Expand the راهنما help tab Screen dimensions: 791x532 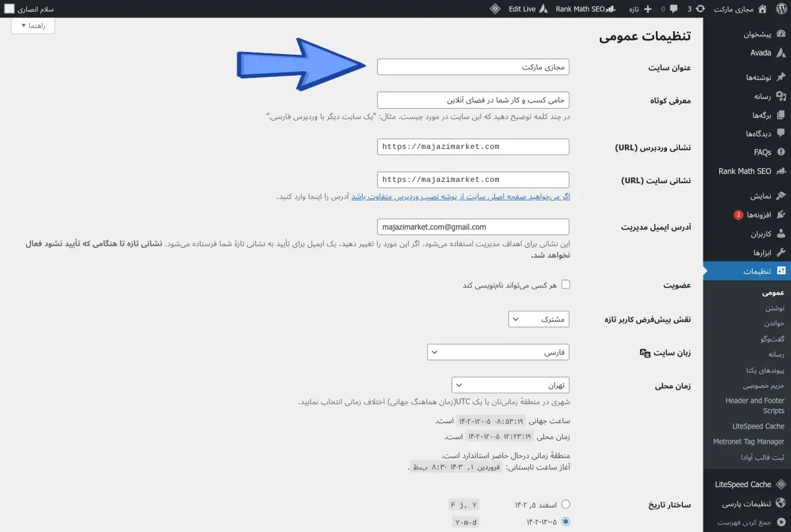tap(33, 26)
